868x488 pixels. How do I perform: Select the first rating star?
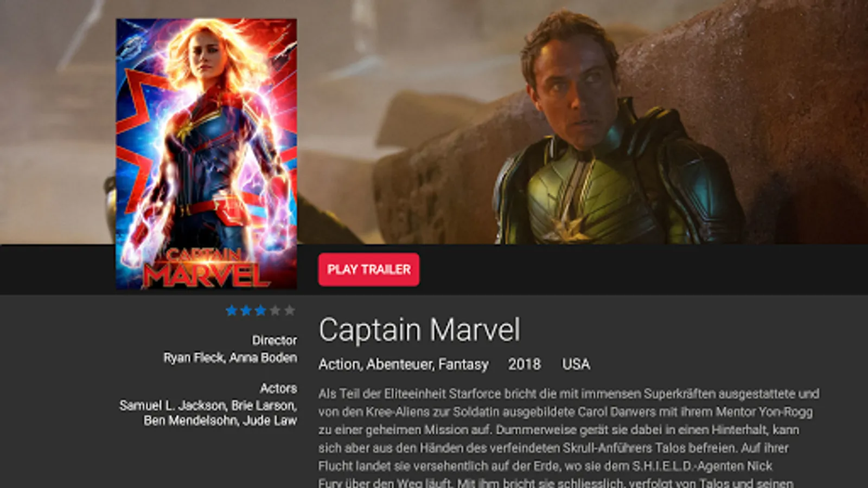tap(232, 310)
